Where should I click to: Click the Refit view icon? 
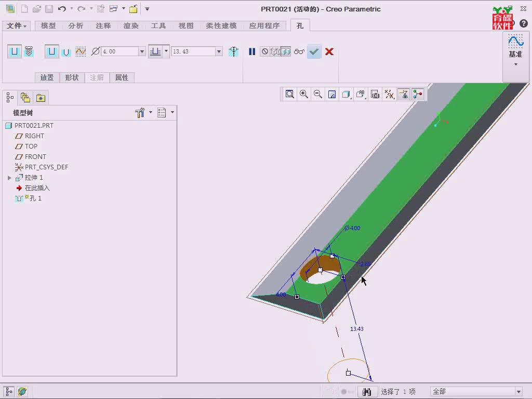[x=290, y=95]
